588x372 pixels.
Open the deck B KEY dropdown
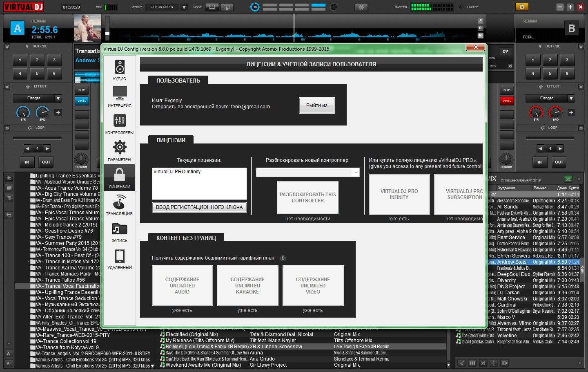[x=510, y=66]
